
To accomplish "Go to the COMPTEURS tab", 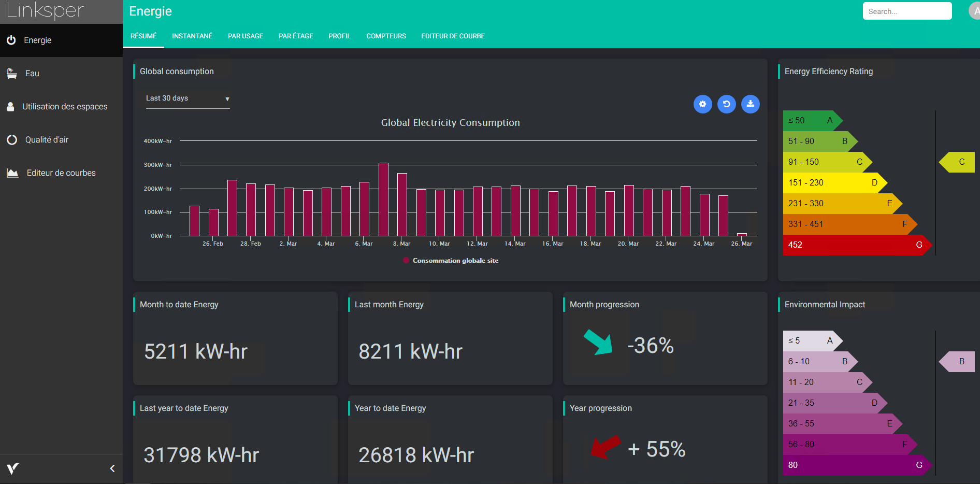I will [x=386, y=36].
